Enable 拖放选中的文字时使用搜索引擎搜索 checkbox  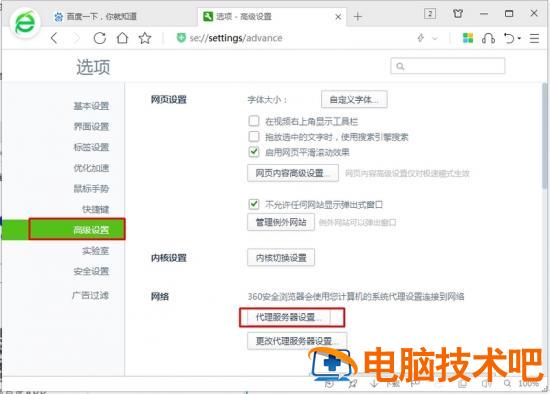click(x=254, y=136)
